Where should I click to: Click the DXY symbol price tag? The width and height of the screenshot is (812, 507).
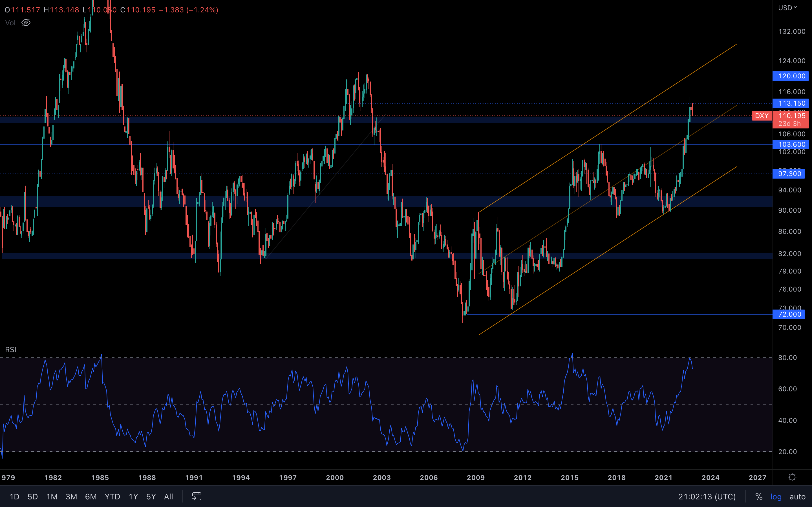click(x=761, y=116)
